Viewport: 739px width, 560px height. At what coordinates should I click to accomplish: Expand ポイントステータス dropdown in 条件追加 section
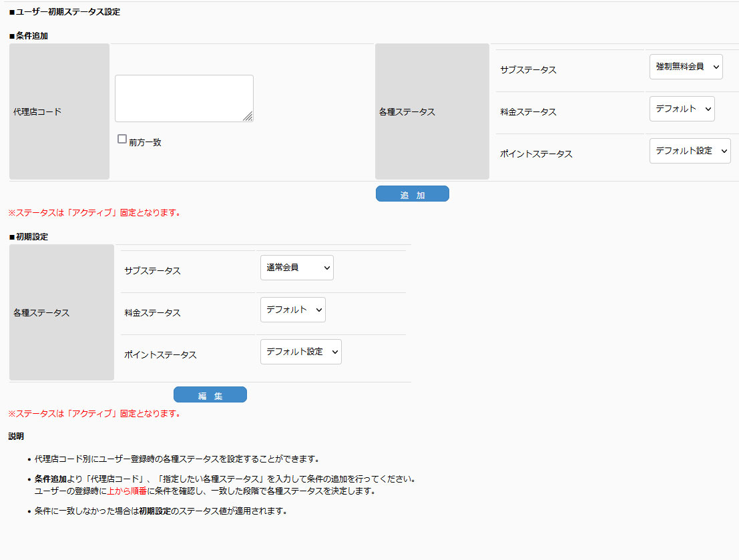(x=690, y=151)
